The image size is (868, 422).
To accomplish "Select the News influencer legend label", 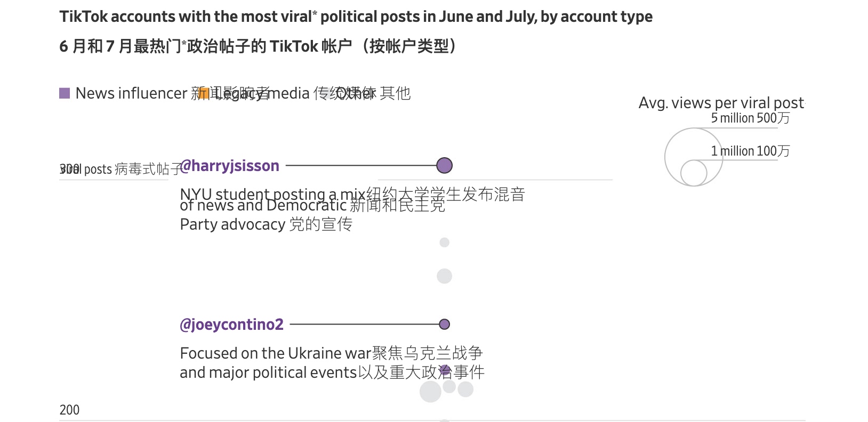I will click(131, 94).
